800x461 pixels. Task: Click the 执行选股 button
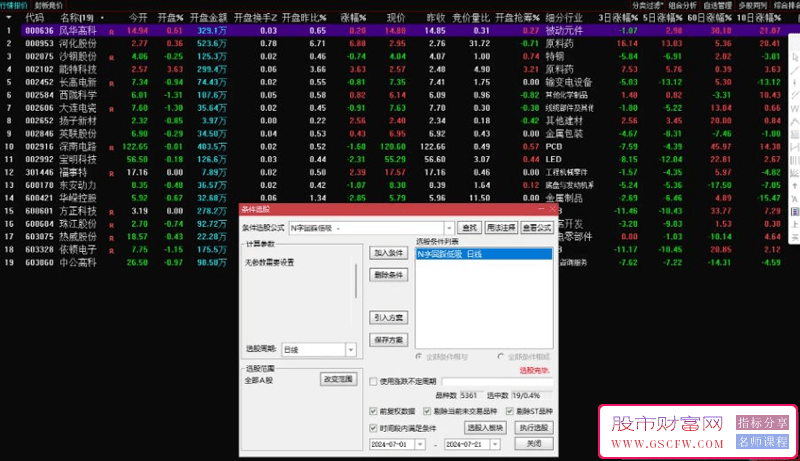coord(534,427)
